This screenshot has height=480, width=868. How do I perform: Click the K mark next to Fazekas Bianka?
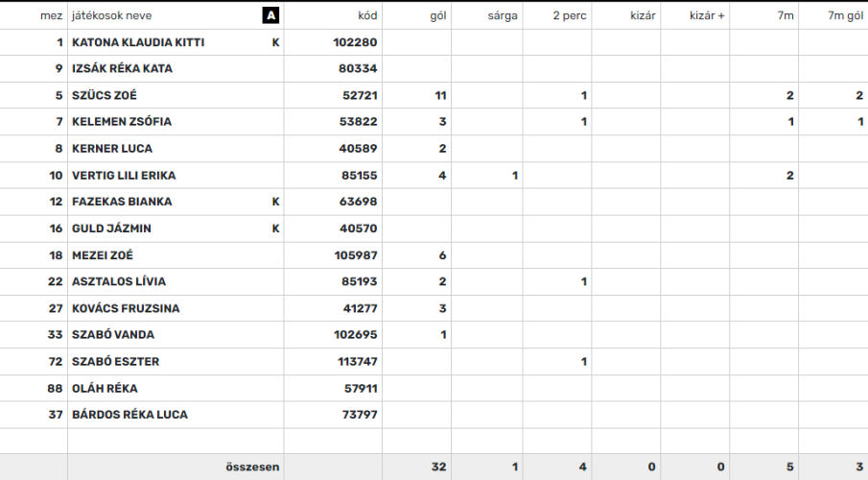275,202
